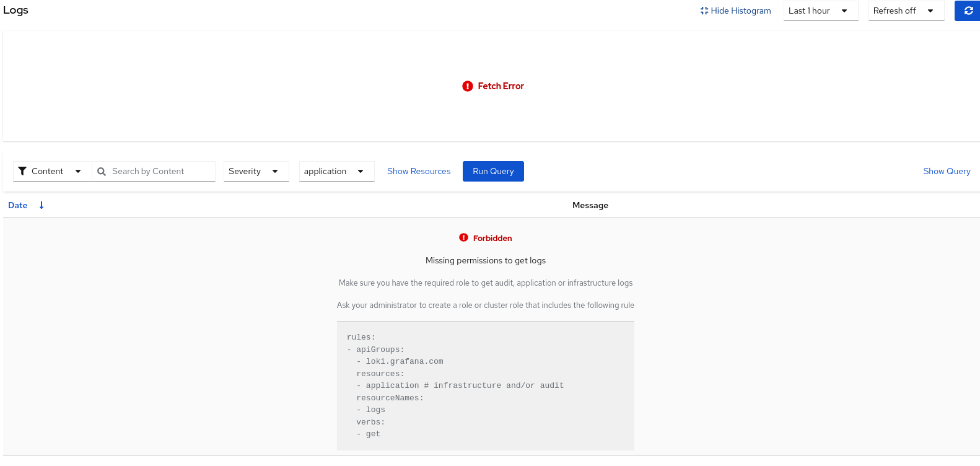980x466 pixels.
Task: Expand the Severity filter dropdown
Action: point(256,171)
